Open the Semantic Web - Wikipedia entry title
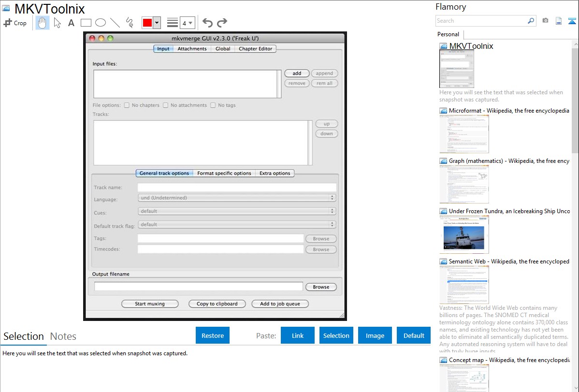This screenshot has height=392, width=579. [509, 261]
